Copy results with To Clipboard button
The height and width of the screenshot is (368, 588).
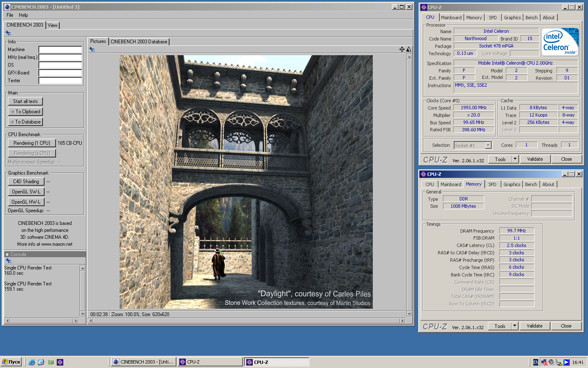point(25,112)
